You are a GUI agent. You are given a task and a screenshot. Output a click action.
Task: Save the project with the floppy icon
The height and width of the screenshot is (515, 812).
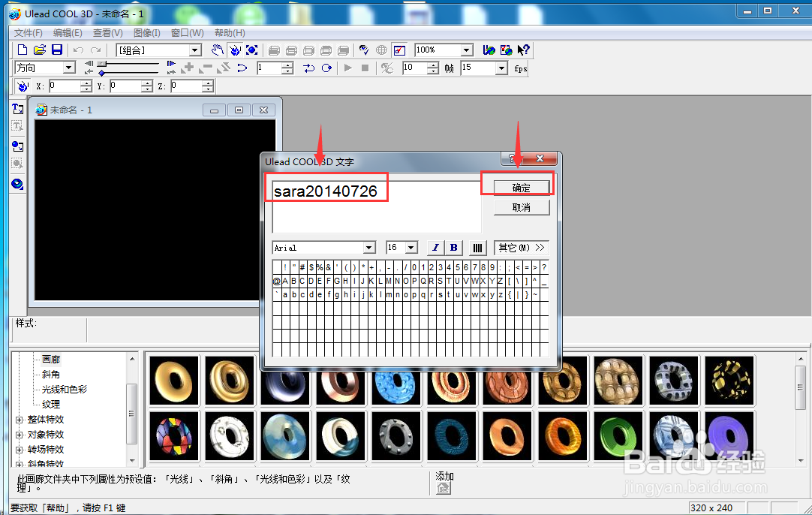coord(57,50)
